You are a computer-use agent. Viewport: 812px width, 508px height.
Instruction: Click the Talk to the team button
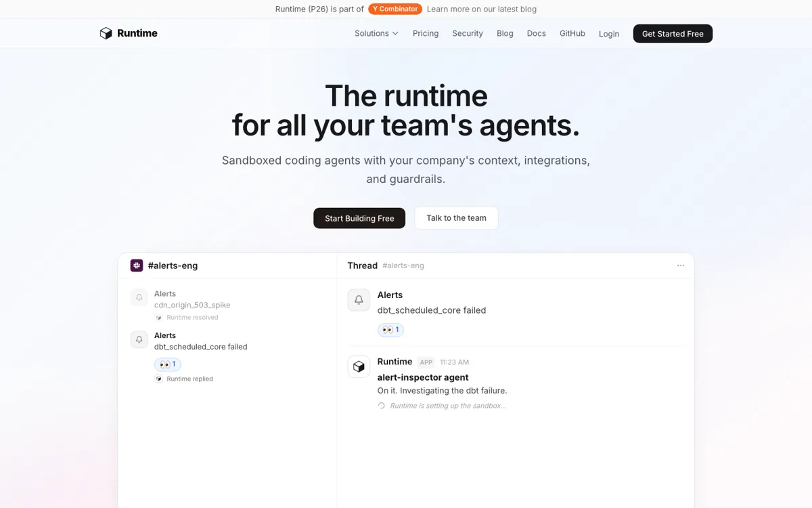pyautogui.click(x=456, y=218)
